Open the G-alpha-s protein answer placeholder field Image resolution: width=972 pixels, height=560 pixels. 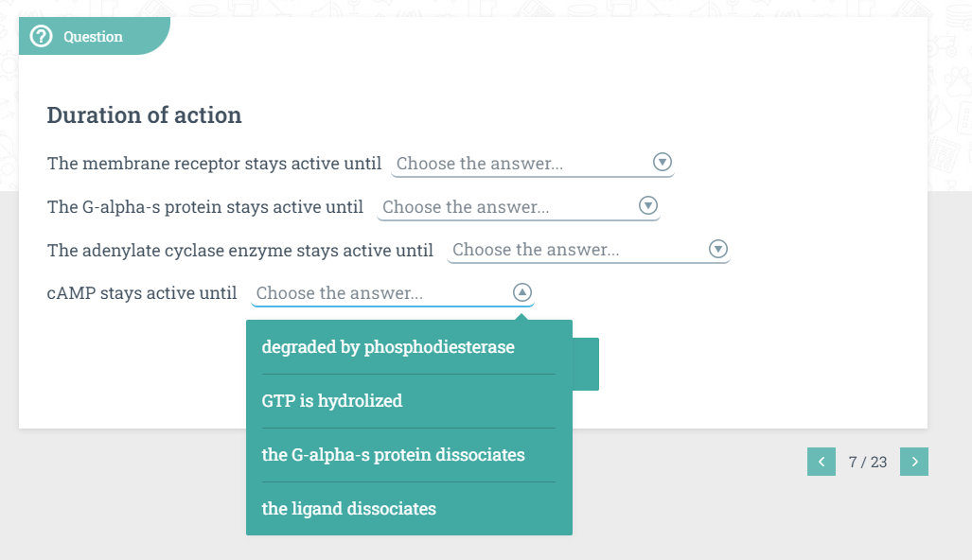(466, 207)
